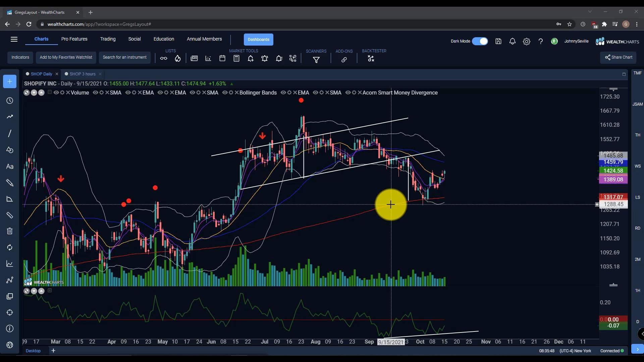Open the economic calendar icon
The height and width of the screenshot is (362, 644).
222,58
